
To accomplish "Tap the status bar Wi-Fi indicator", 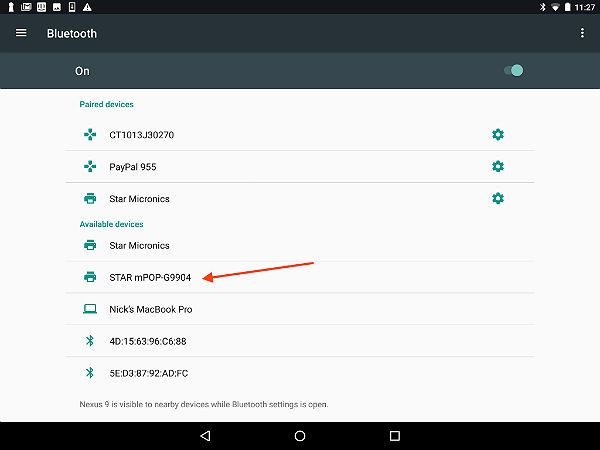I will coord(555,7).
